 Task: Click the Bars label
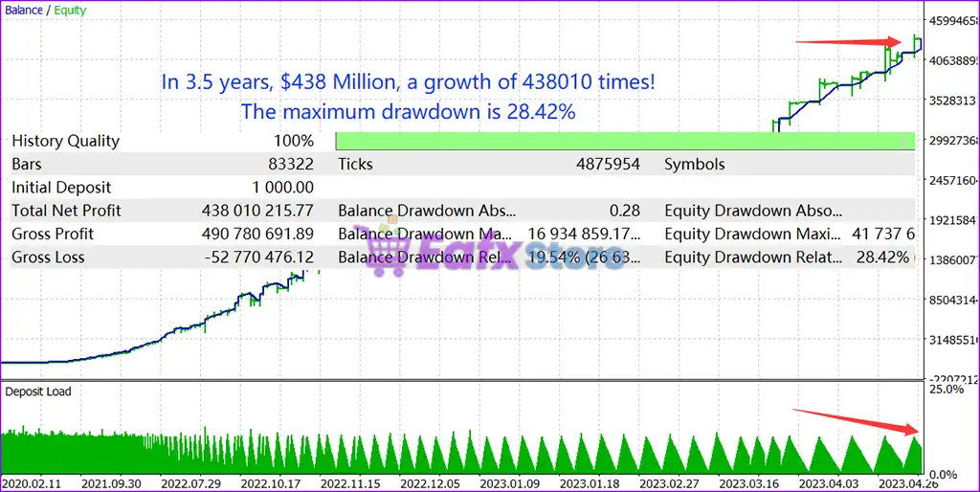(x=26, y=165)
